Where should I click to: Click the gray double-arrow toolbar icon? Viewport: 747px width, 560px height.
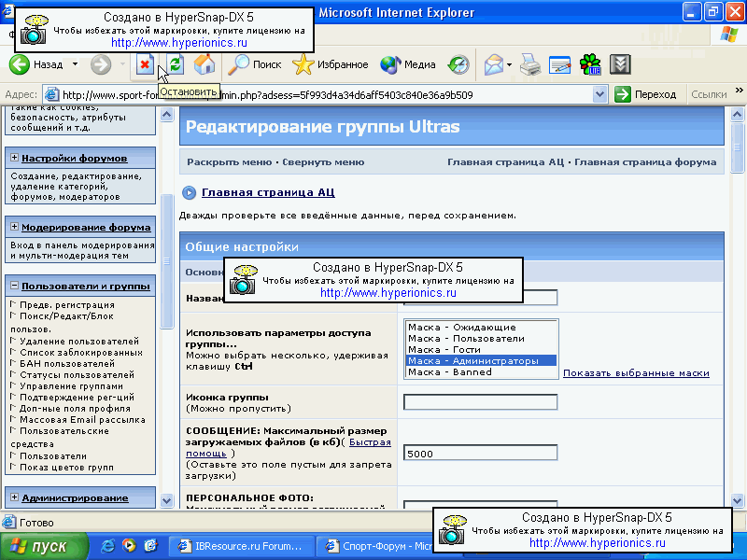pyautogui.click(x=620, y=64)
